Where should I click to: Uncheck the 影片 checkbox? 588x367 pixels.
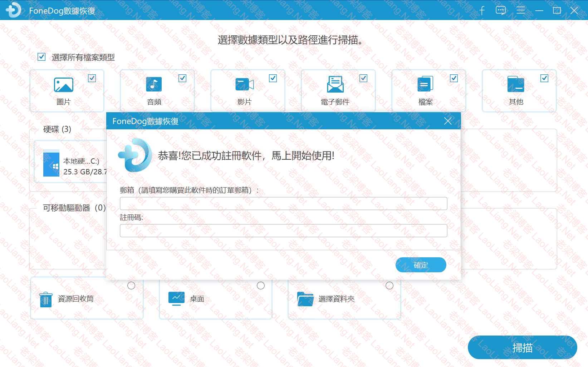point(273,78)
